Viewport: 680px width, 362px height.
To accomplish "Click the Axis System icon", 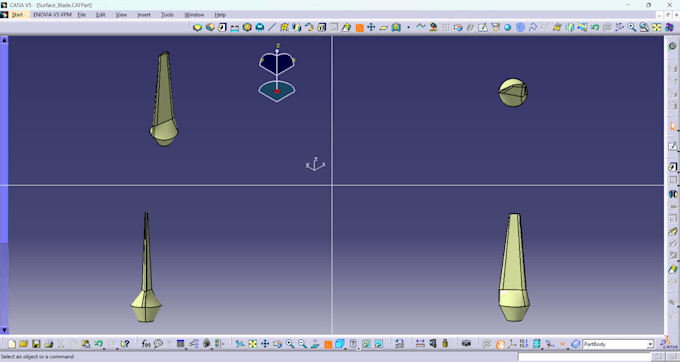I will tap(512, 344).
